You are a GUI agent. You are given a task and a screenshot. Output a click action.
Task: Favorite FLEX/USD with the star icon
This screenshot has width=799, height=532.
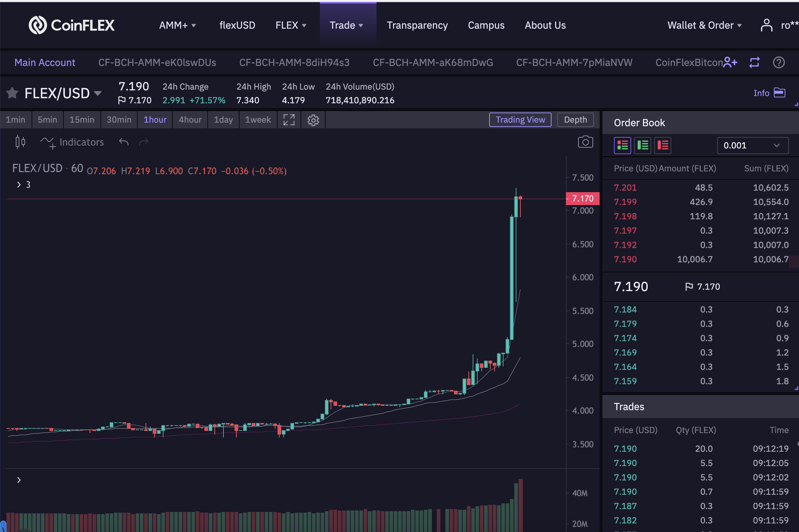click(x=12, y=93)
